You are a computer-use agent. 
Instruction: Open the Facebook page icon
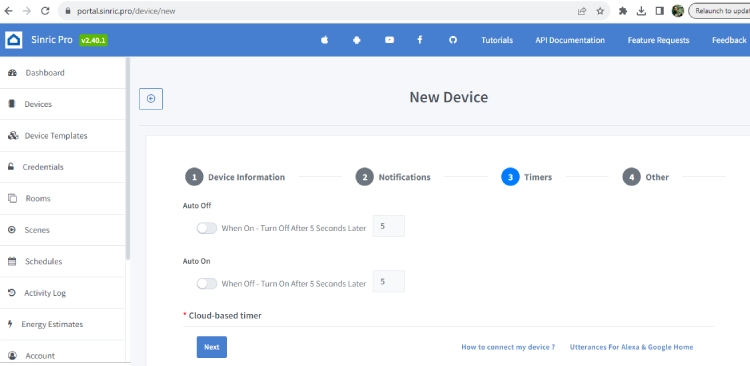[x=420, y=40]
